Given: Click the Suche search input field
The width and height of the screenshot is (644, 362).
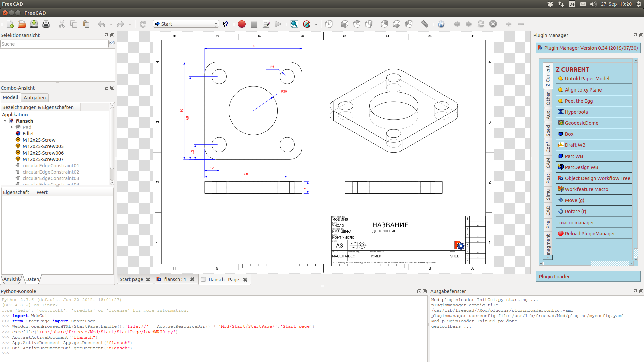Looking at the screenshot, I should pyautogui.click(x=54, y=44).
